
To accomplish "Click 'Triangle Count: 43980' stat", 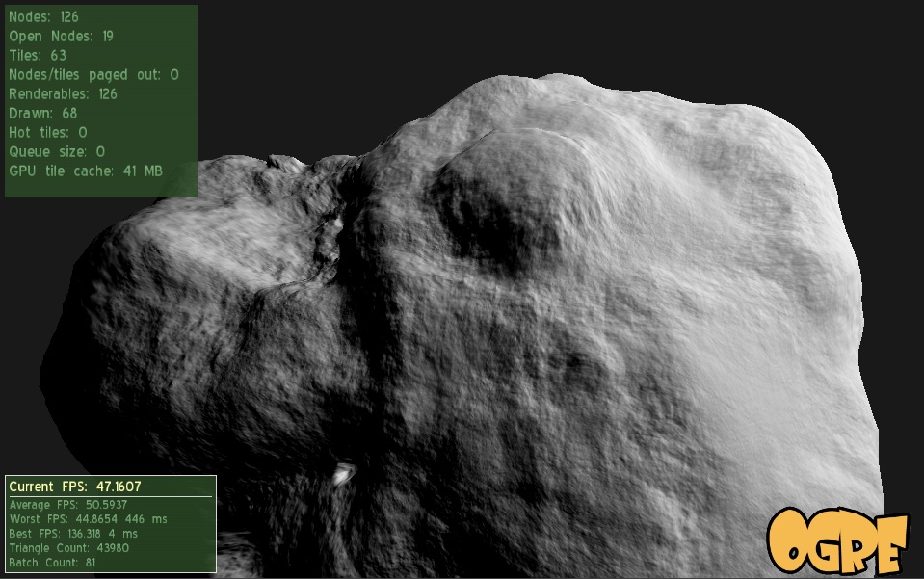I will pos(69,548).
